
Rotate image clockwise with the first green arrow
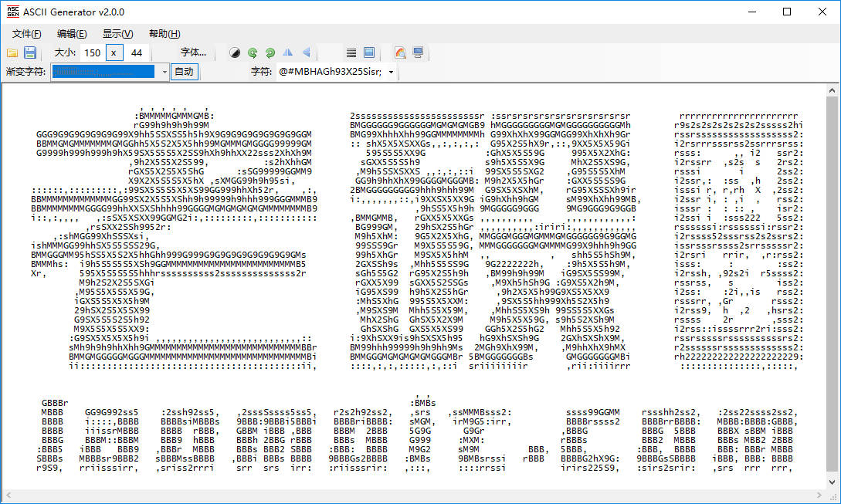coord(253,52)
